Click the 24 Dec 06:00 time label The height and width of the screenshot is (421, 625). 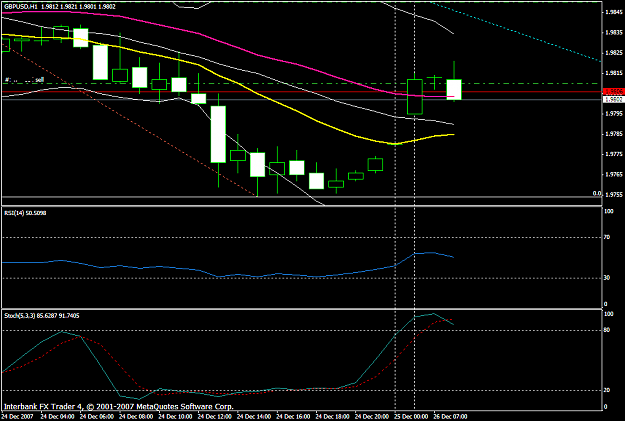pyautogui.click(x=96, y=417)
